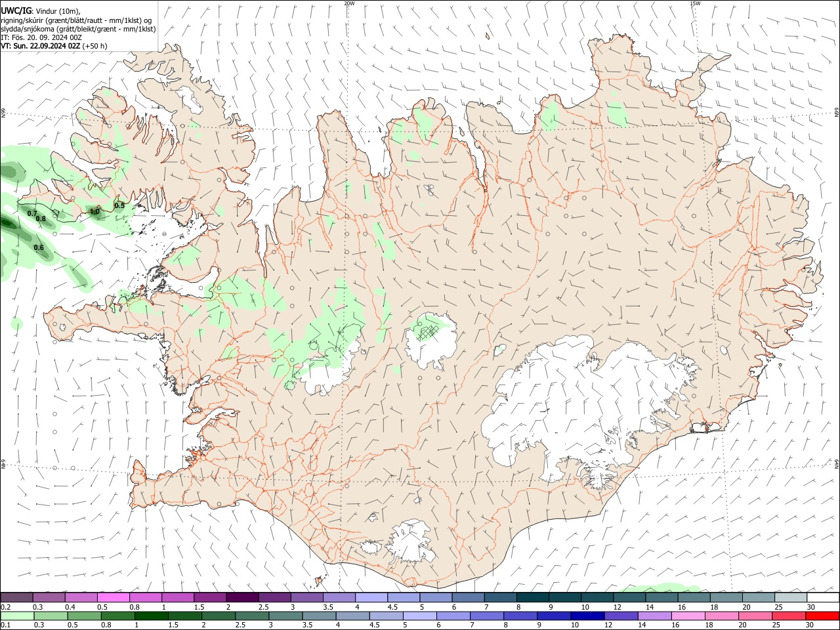Click the 0.6 precipitation value on the map

[39, 247]
